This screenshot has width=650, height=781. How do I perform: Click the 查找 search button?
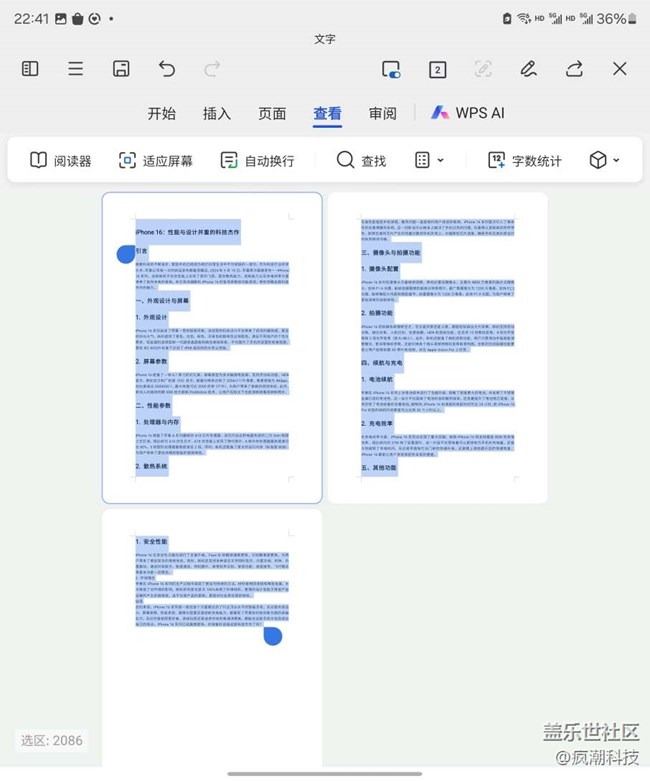tap(361, 161)
